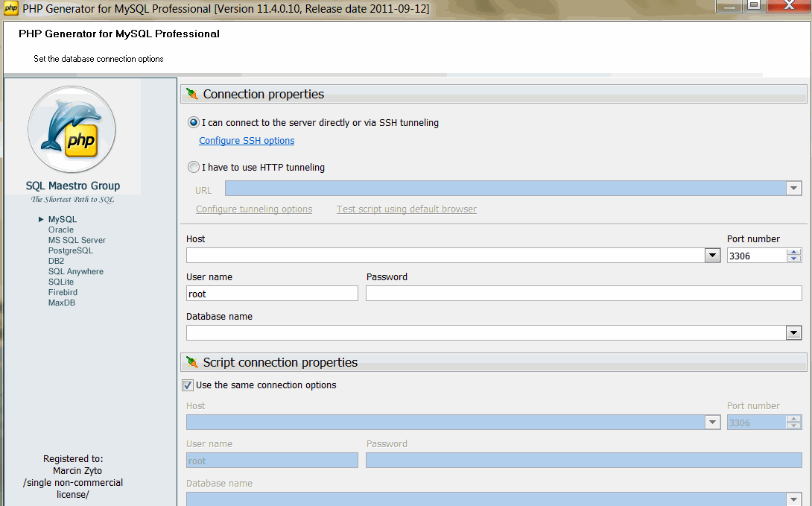Viewport: 812px width, 506px height.
Task: Open the Database name dropdown in Connection properties
Action: (x=793, y=333)
